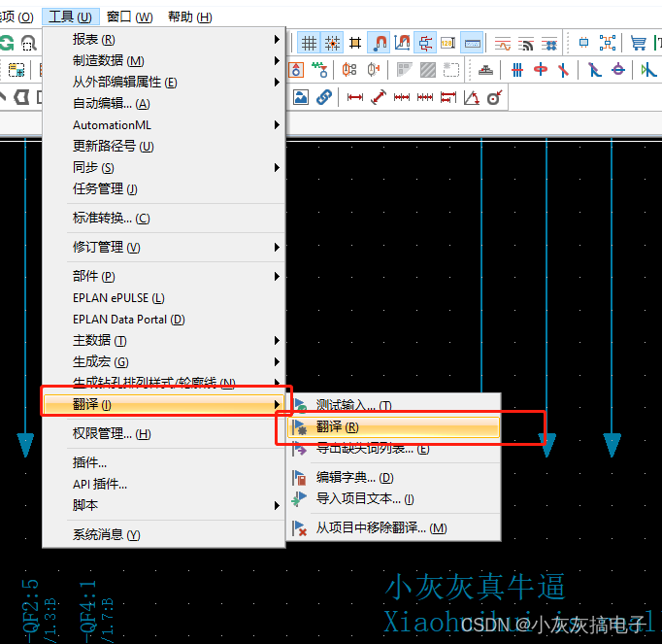Choose 导入项目文本... (I)
Screen dimensions: 662x644
pos(393,499)
